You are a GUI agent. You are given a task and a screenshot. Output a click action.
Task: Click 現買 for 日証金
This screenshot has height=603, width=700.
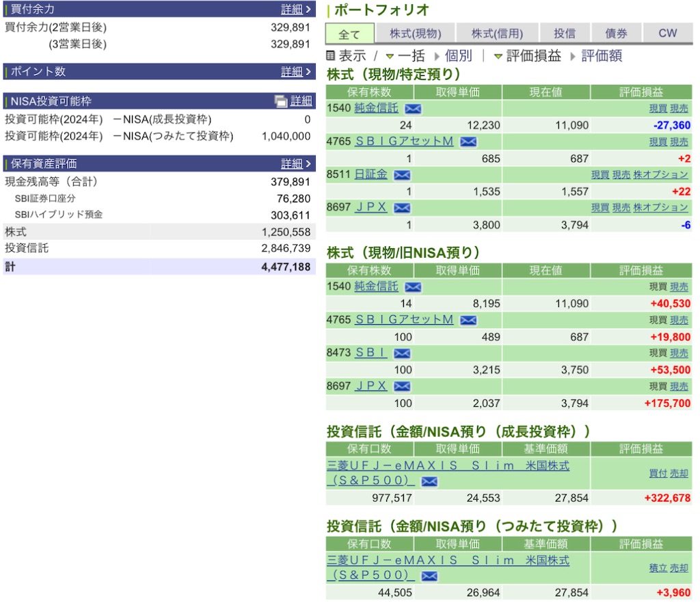click(x=600, y=174)
